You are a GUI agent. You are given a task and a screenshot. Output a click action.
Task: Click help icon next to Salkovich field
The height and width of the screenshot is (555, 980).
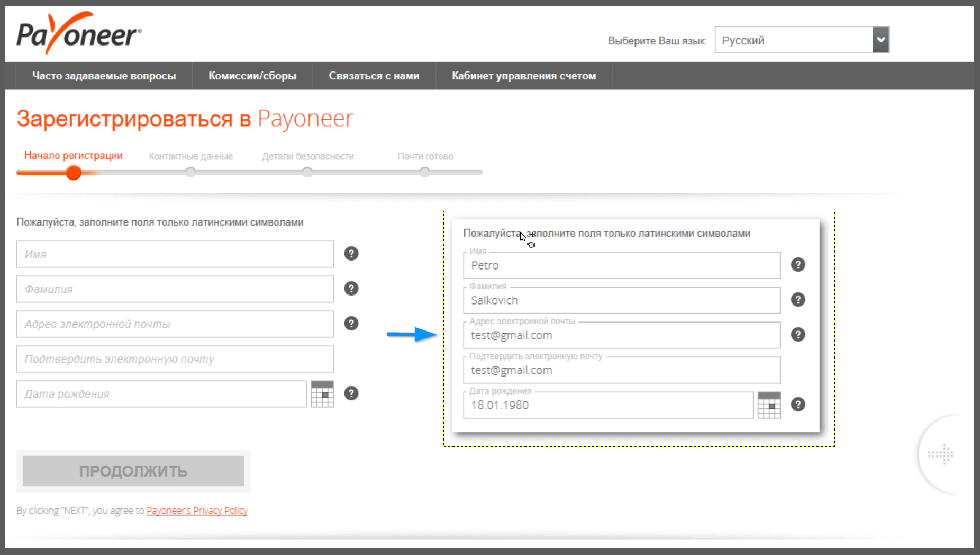[x=798, y=300]
